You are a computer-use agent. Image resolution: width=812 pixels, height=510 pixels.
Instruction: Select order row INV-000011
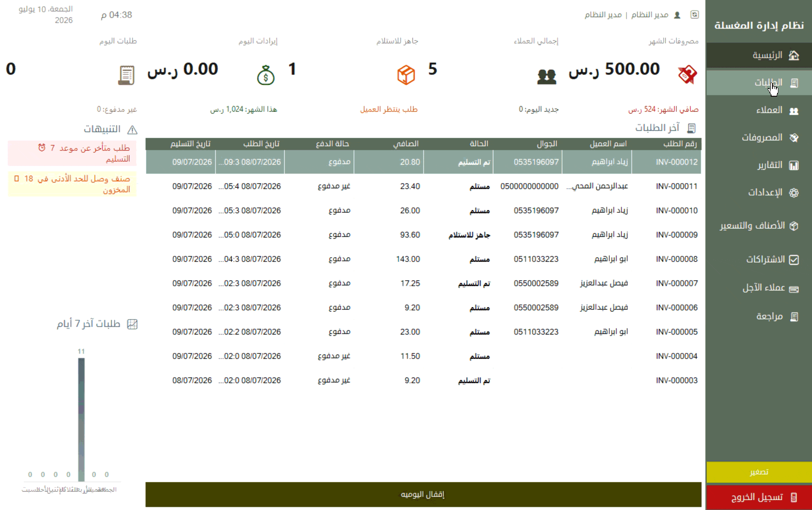tap(423, 186)
